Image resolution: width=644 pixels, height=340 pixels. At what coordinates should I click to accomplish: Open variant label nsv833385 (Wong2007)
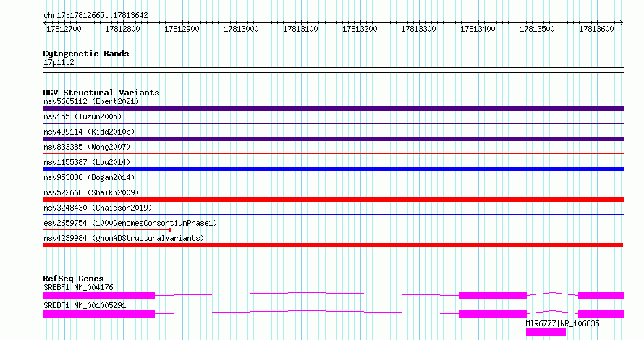87,147
